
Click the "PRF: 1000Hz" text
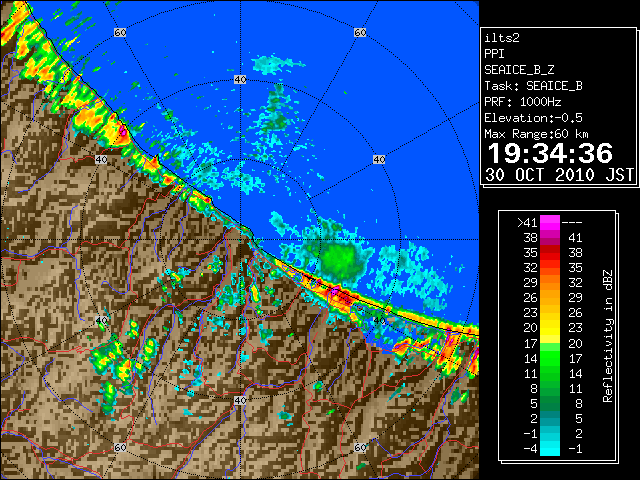(x=522, y=102)
